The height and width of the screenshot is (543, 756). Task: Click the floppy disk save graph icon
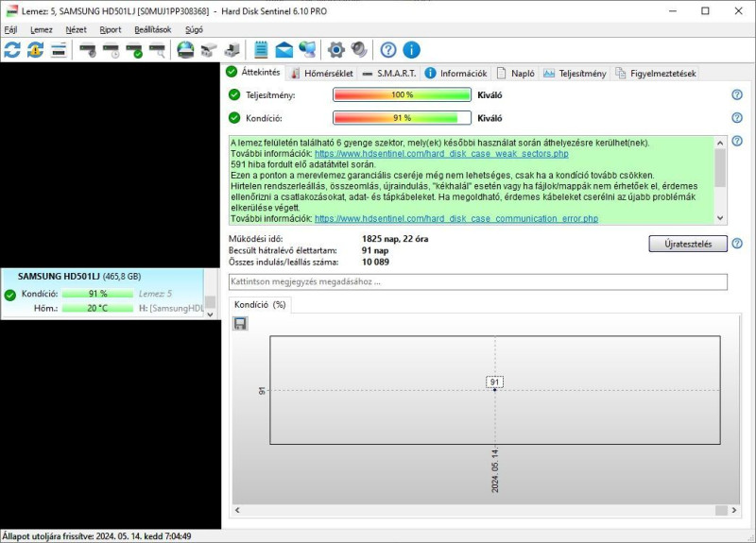click(240, 323)
